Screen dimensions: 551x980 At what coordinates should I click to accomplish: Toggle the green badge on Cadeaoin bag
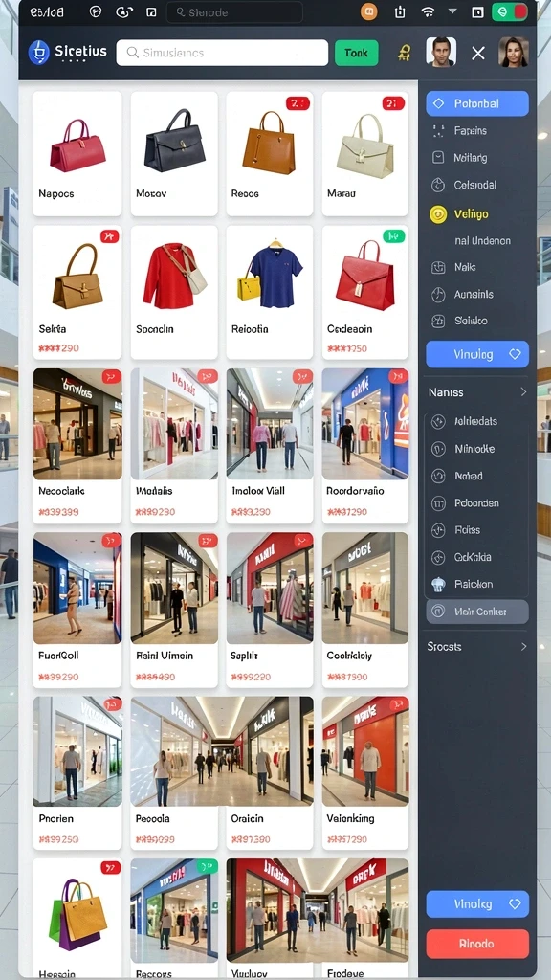pyautogui.click(x=393, y=236)
